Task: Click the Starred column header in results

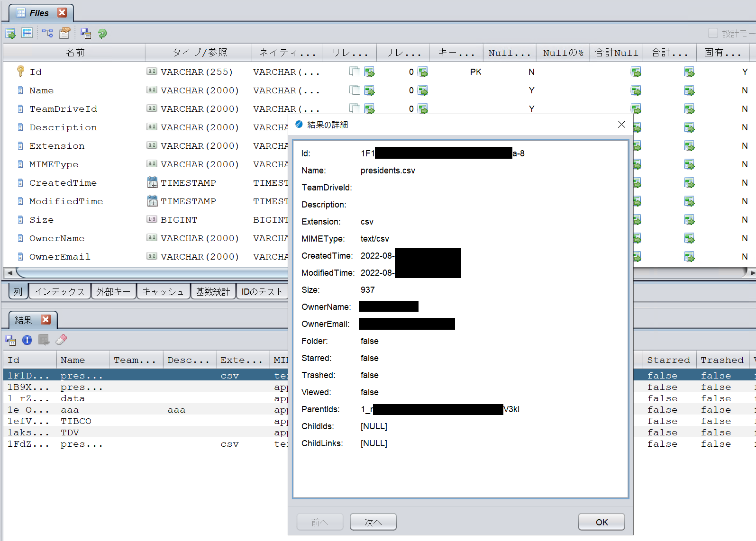Action: pyautogui.click(x=669, y=360)
